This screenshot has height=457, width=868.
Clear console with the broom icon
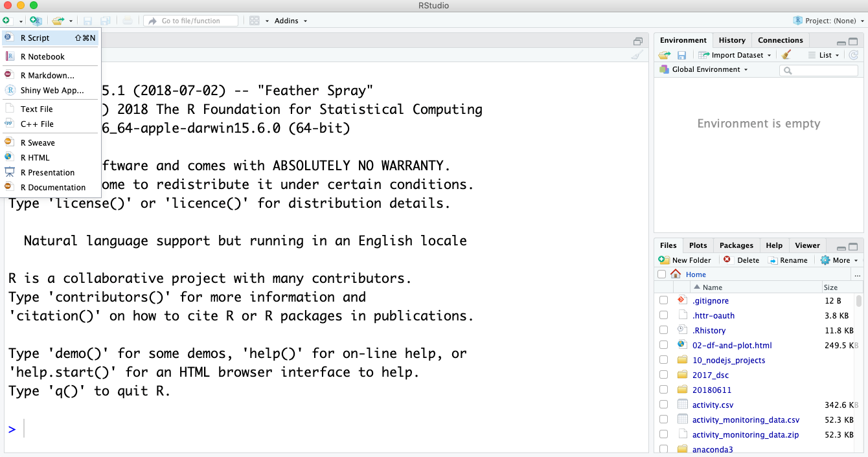click(x=637, y=55)
